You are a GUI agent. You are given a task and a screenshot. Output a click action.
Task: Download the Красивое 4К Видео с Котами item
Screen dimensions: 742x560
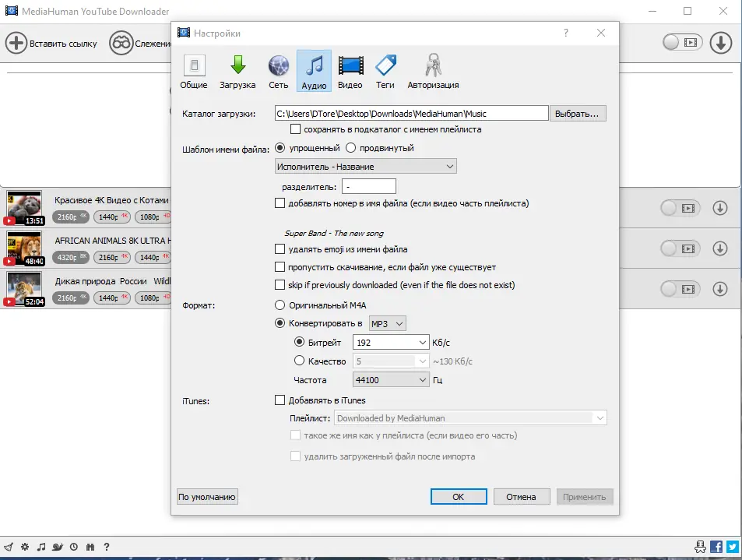(x=719, y=208)
